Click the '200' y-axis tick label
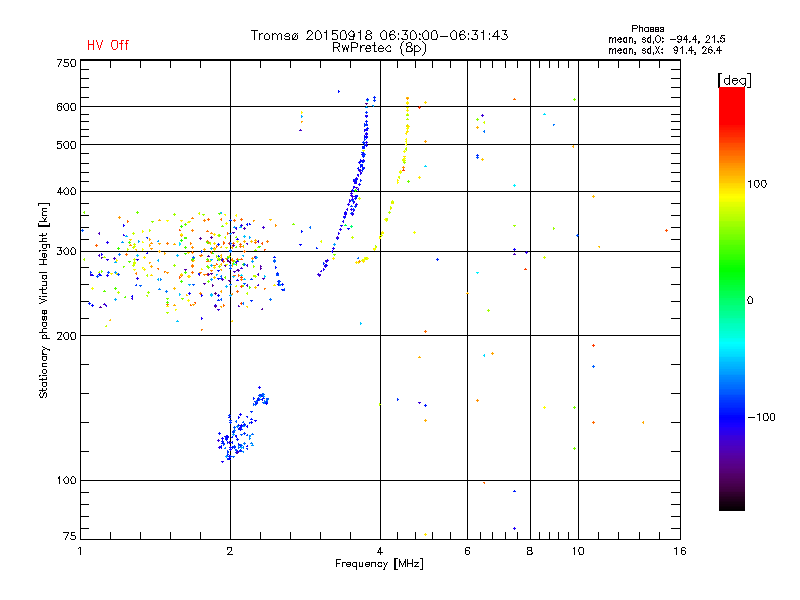 67,336
